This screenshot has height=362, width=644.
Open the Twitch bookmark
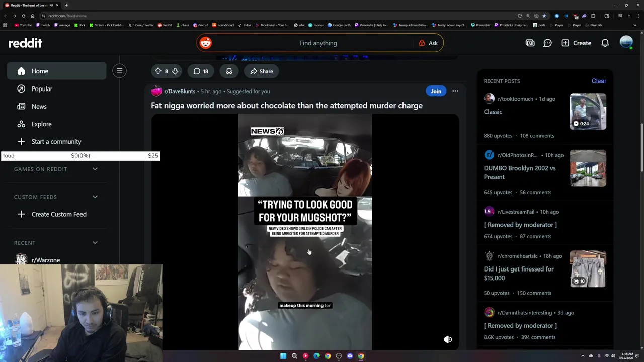(42, 25)
